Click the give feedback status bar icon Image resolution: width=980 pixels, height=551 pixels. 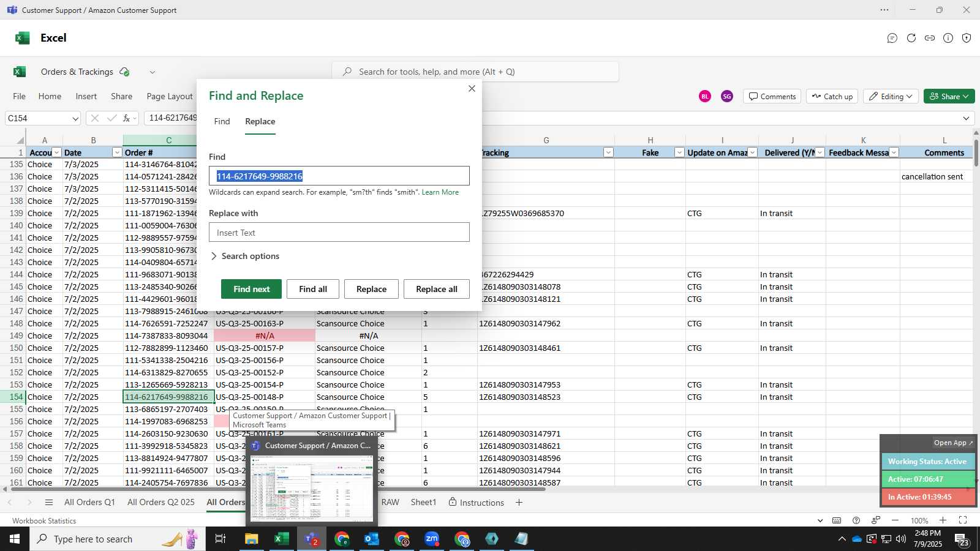(876, 520)
